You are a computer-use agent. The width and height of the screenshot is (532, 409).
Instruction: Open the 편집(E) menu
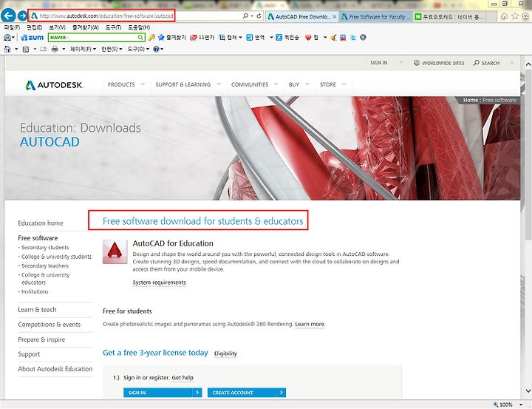[x=35, y=27]
